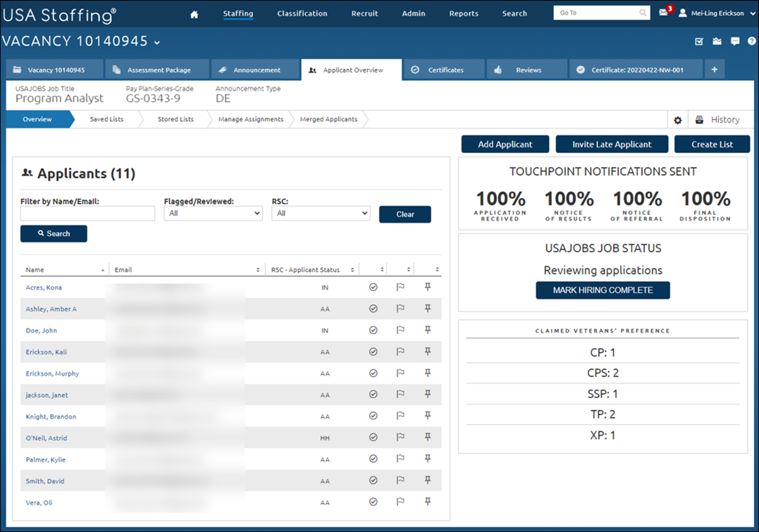Open the Manage Assignments sub-tab
This screenshot has height=532, width=759.
point(251,119)
